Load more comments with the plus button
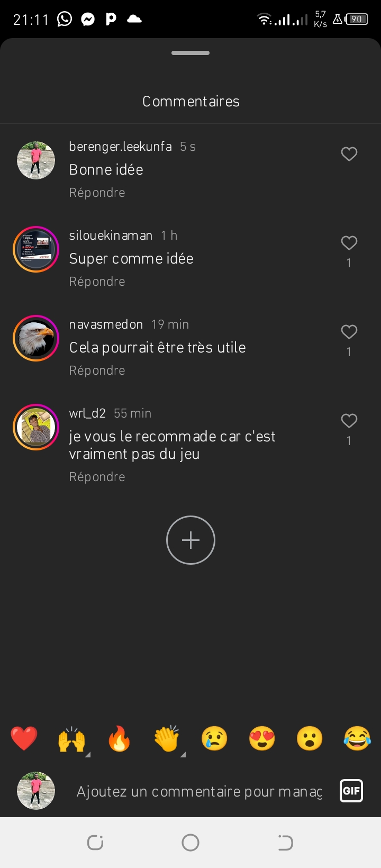 190,540
